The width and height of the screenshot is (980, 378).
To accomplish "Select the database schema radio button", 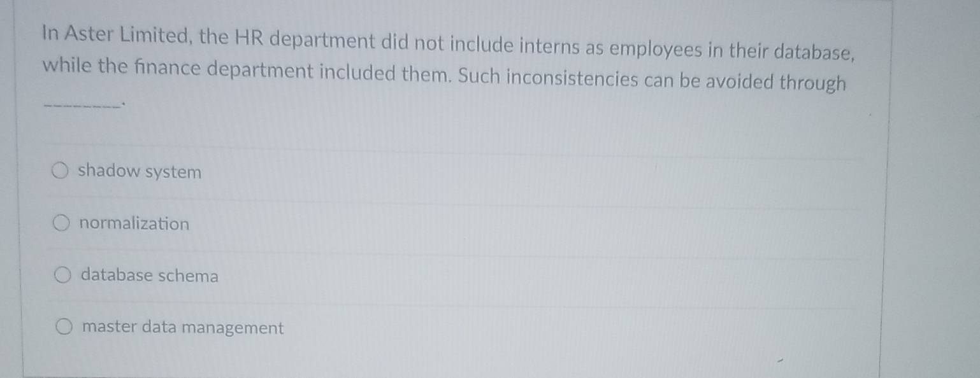I will click(61, 274).
